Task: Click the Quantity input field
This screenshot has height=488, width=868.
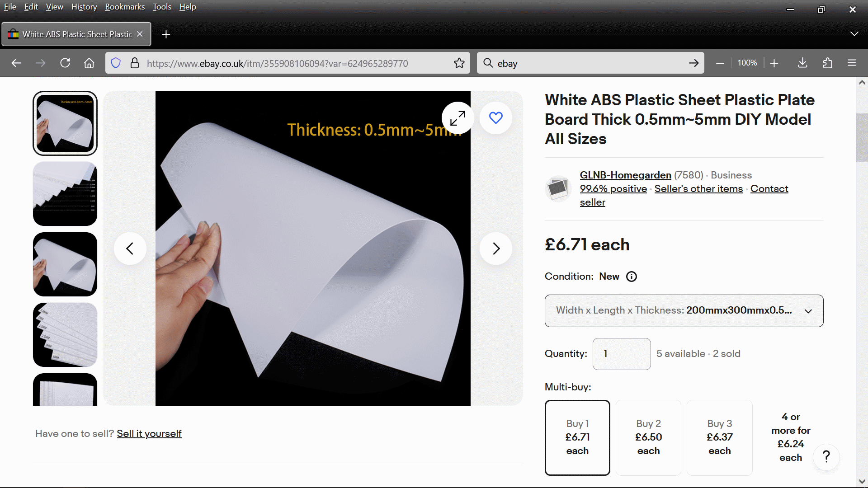Action: pos(621,354)
